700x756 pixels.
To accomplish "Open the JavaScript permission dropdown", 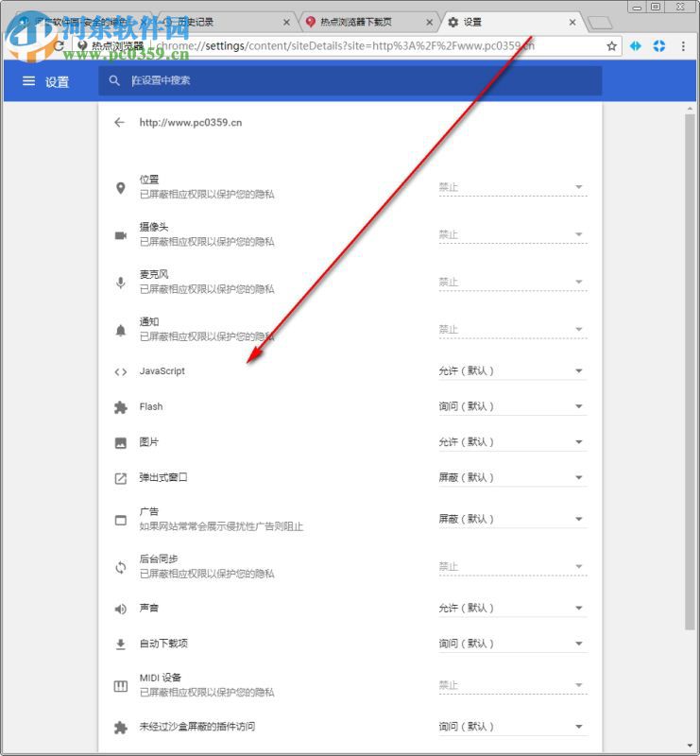I will click(512, 370).
